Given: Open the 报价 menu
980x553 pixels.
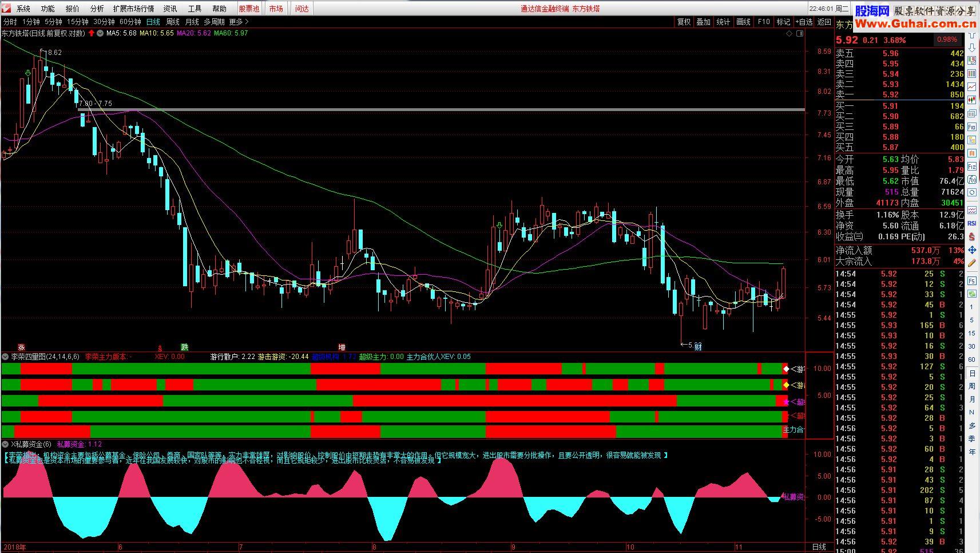Looking at the screenshot, I should [x=73, y=9].
